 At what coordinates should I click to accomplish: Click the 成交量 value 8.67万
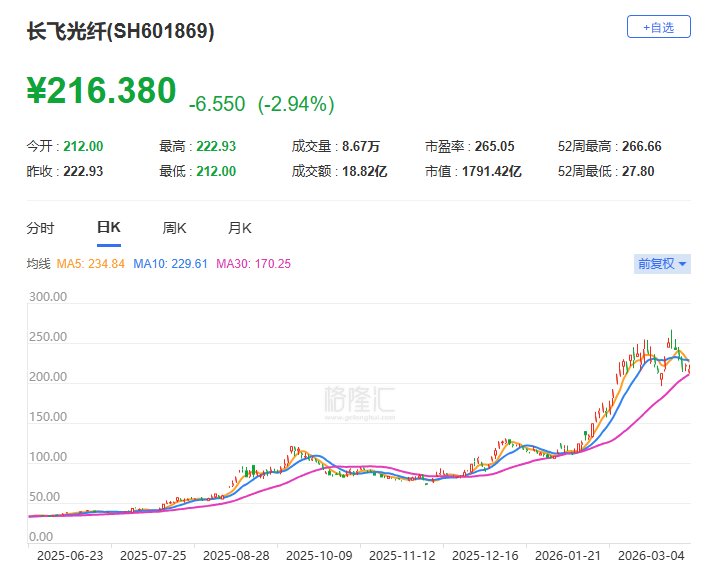click(361, 146)
